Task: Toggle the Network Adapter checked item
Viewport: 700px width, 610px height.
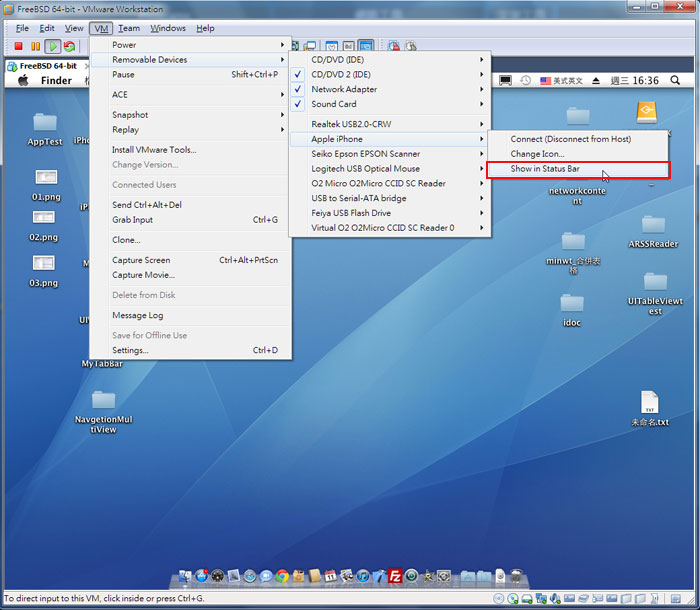Action: point(391,89)
